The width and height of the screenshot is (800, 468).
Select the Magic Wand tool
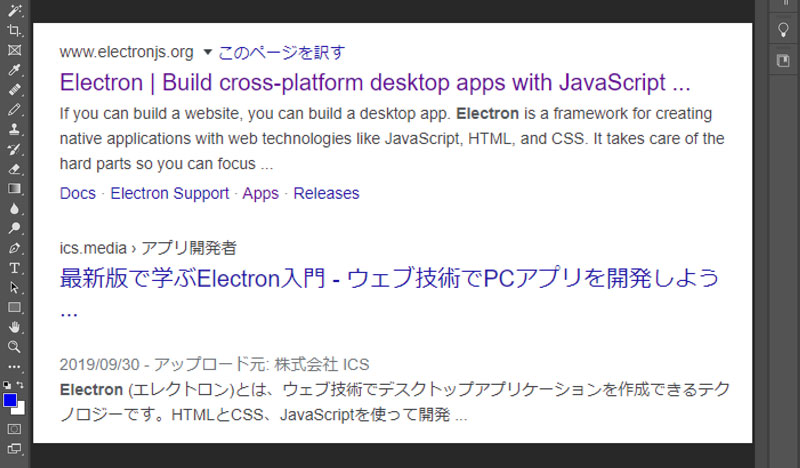coord(14,10)
